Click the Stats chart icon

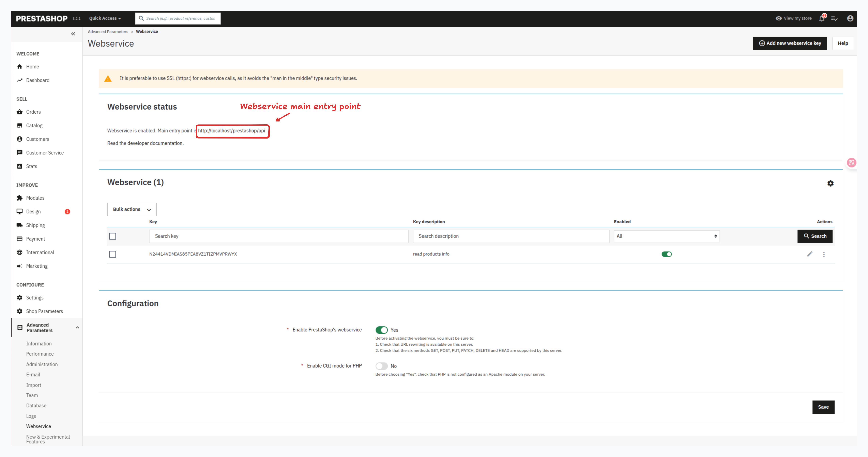(20, 166)
